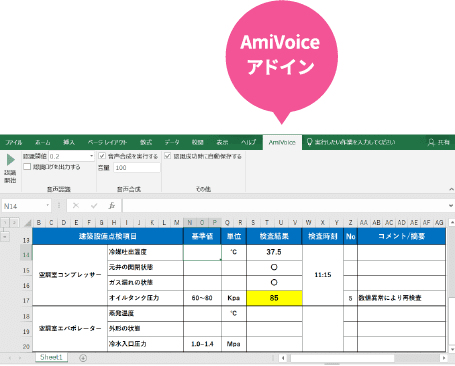Click into the formula bar input
Viewport: 455px width, 366px height.
(x=285, y=206)
